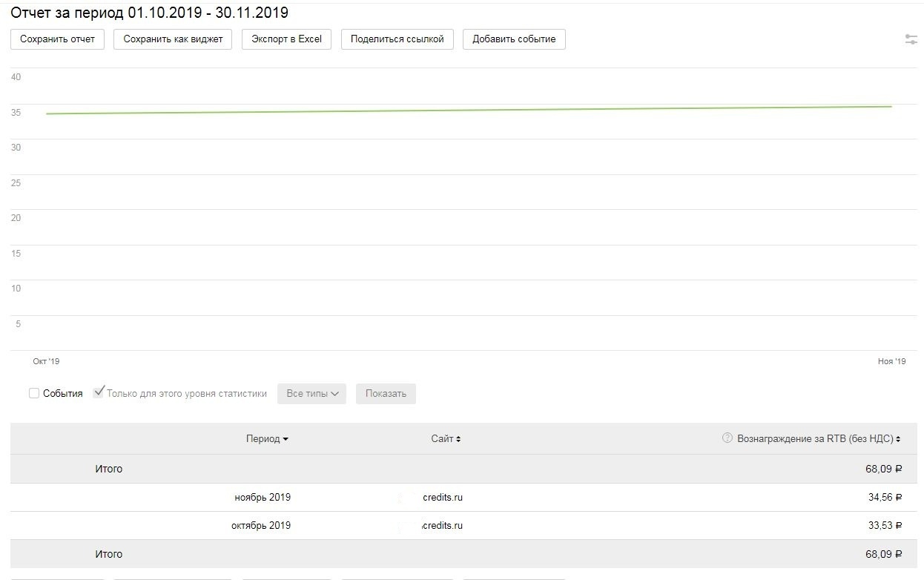The height and width of the screenshot is (580, 924).
Task: Click Поделиться ссылкой button
Action: (x=397, y=39)
